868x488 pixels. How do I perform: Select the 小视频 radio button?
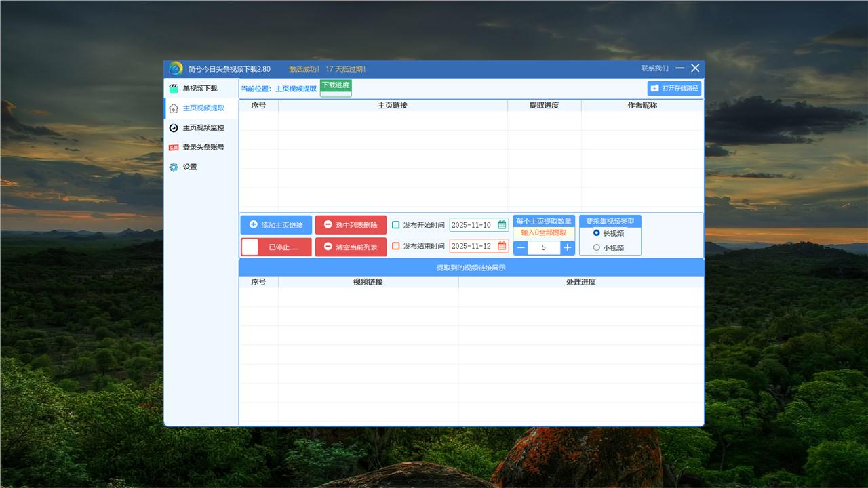coord(597,248)
